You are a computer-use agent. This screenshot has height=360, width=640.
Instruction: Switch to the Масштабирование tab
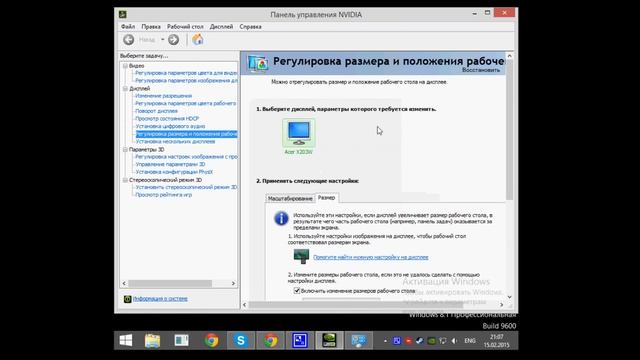pyautogui.click(x=290, y=198)
